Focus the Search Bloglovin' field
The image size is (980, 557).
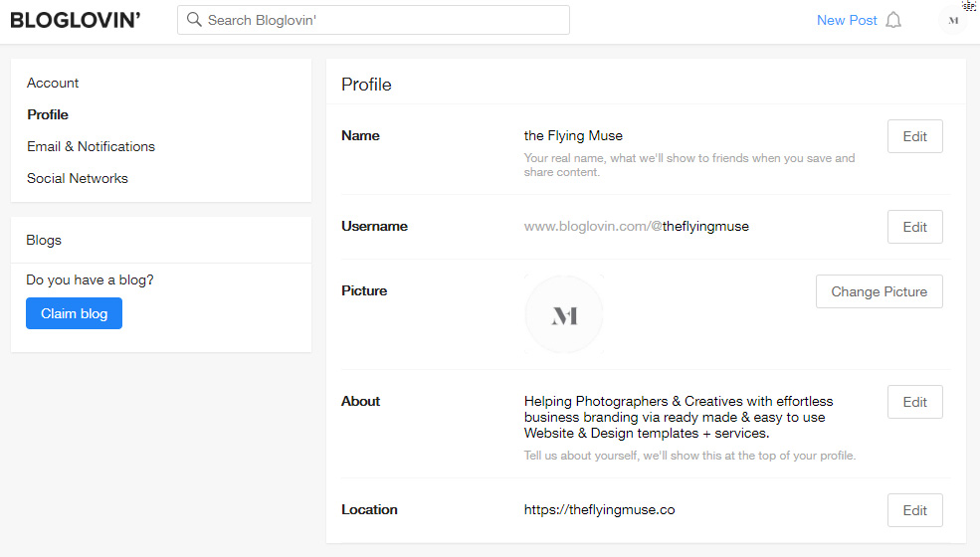(373, 20)
